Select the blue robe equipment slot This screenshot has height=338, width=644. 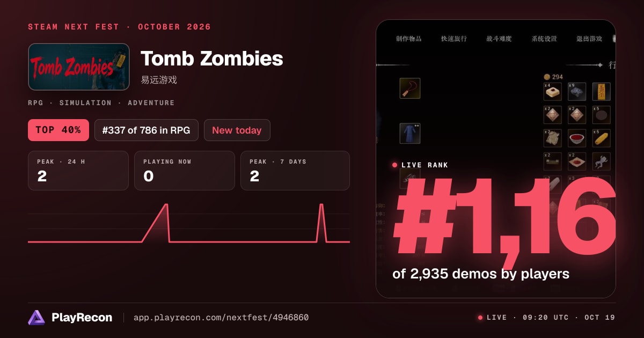[x=410, y=134]
